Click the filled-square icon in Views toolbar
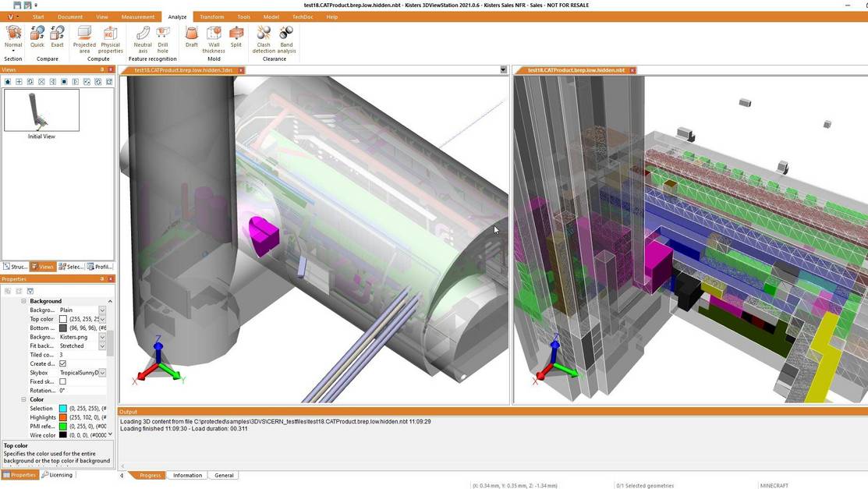This screenshot has height=489, width=868. [x=64, y=81]
